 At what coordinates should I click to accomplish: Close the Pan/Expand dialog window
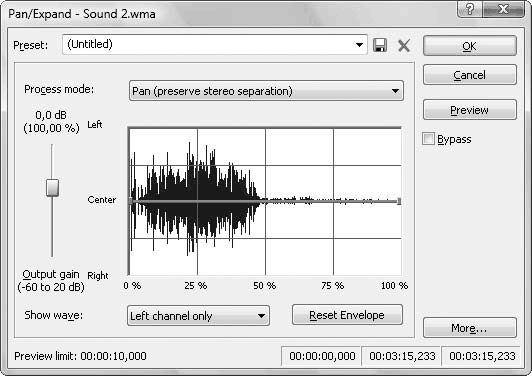[504, 9]
